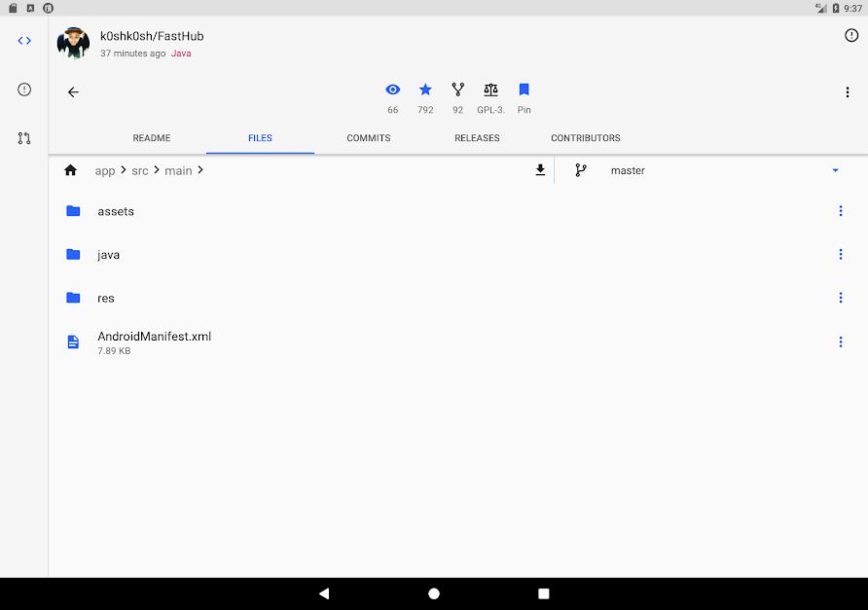Open pull requests from the left sidebar

pyautogui.click(x=23, y=138)
